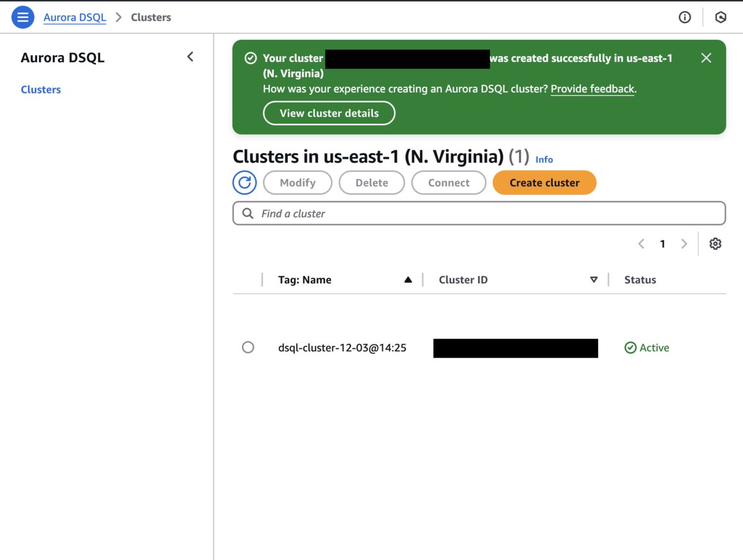Sort by Tag: Name ascending arrow
743x560 pixels.
pos(408,280)
